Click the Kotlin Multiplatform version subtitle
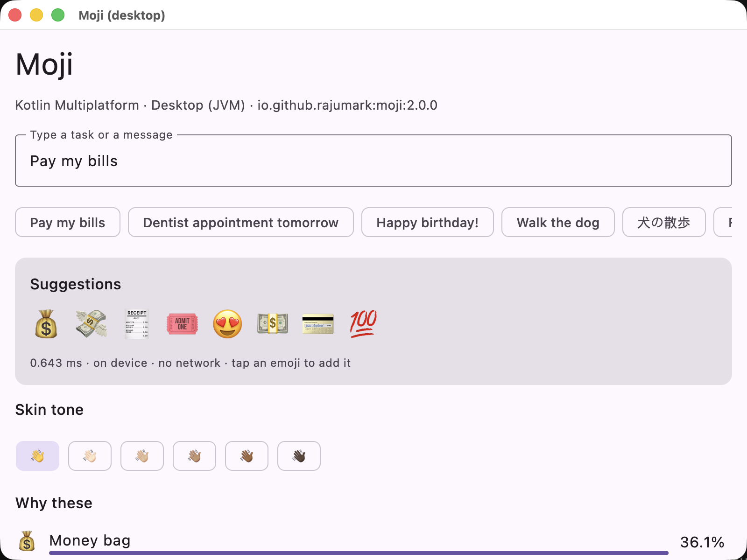Viewport: 747px width, 560px height. click(226, 105)
